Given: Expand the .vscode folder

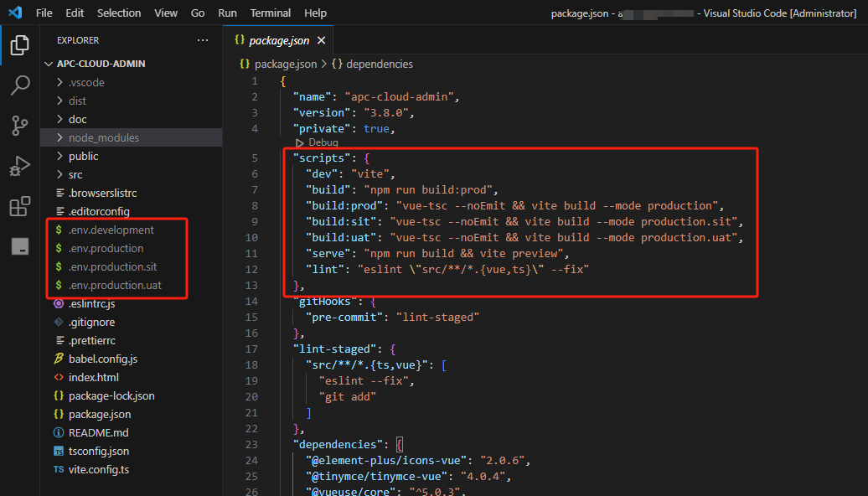Looking at the screenshot, I should 86,82.
